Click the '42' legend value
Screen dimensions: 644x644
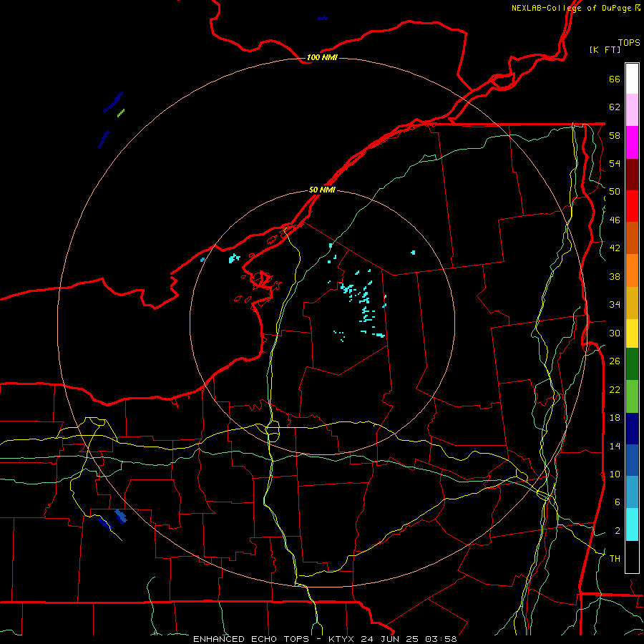(615, 248)
